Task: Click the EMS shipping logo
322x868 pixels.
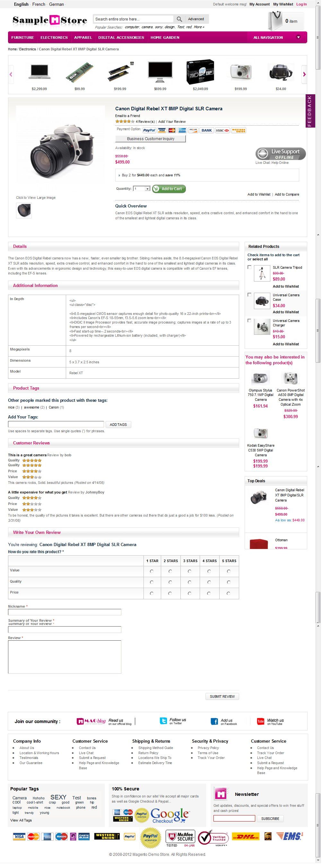Action: click(290, 836)
